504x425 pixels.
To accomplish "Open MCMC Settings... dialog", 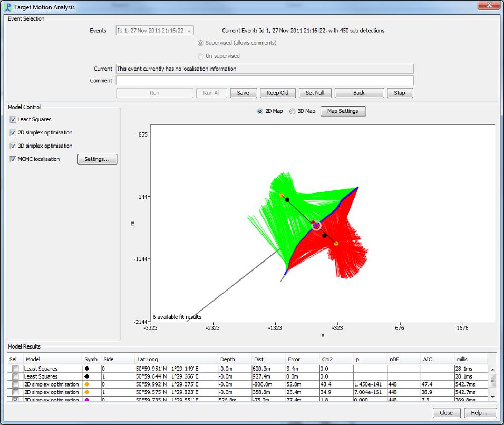I will pos(97,159).
